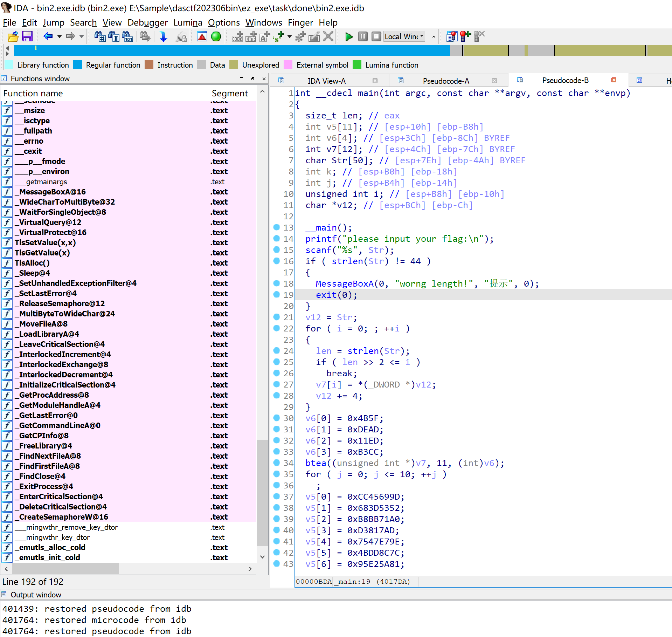Sort by the Function name column header
The image size is (672, 637).
coord(104,93)
